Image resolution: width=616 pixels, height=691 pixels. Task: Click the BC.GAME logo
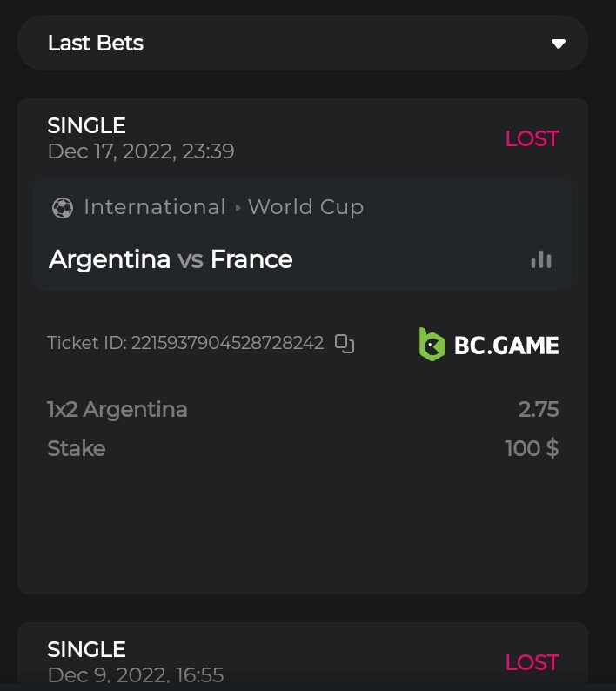point(488,345)
